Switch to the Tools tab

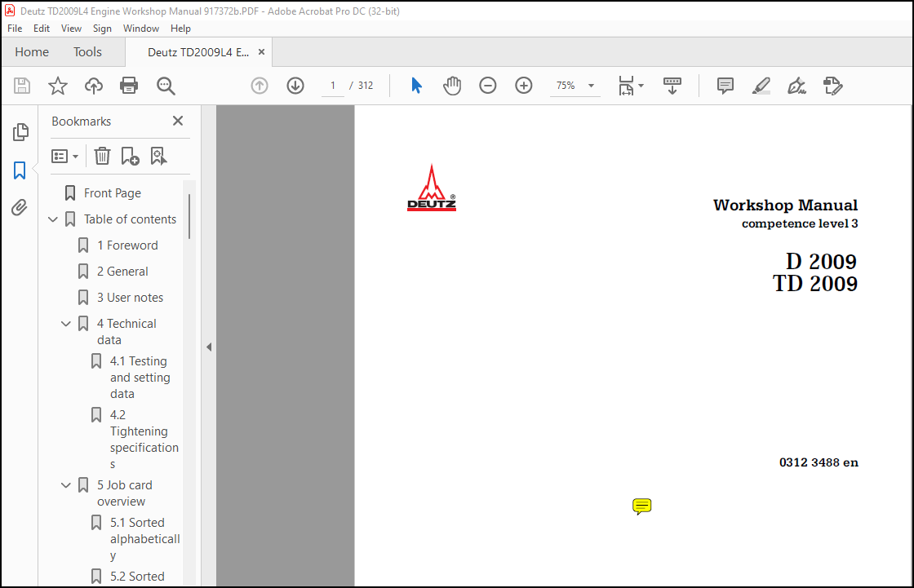pyautogui.click(x=87, y=52)
